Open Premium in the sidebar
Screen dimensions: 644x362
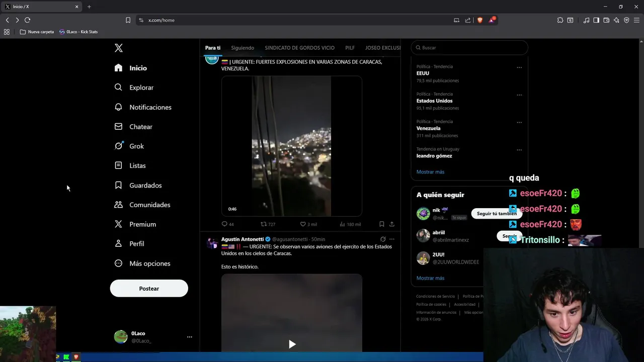(x=135, y=224)
